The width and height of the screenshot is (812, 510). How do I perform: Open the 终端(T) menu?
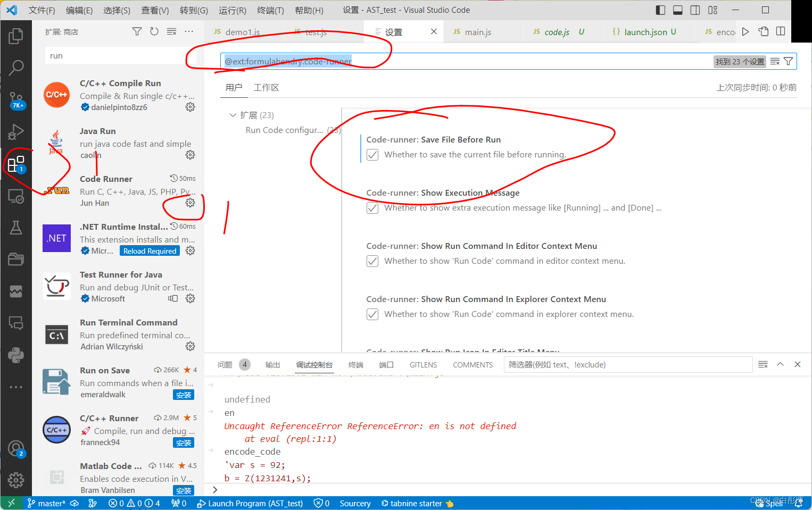(270, 10)
